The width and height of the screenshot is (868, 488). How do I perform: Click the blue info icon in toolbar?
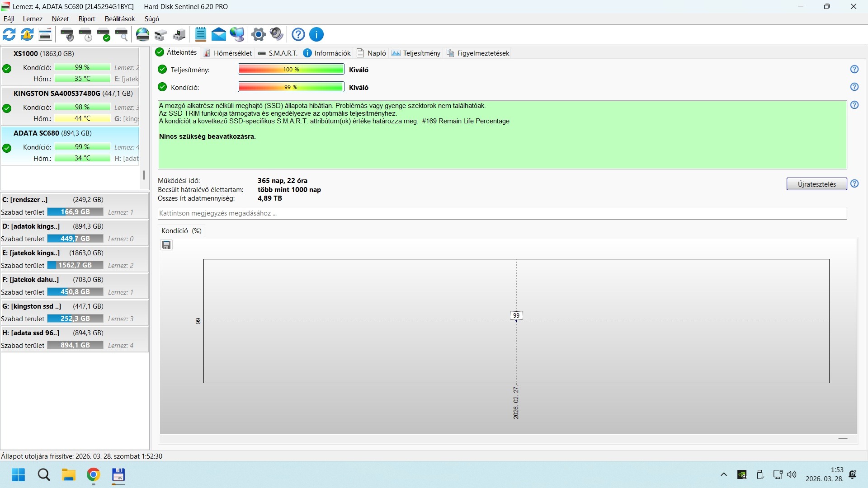(316, 34)
